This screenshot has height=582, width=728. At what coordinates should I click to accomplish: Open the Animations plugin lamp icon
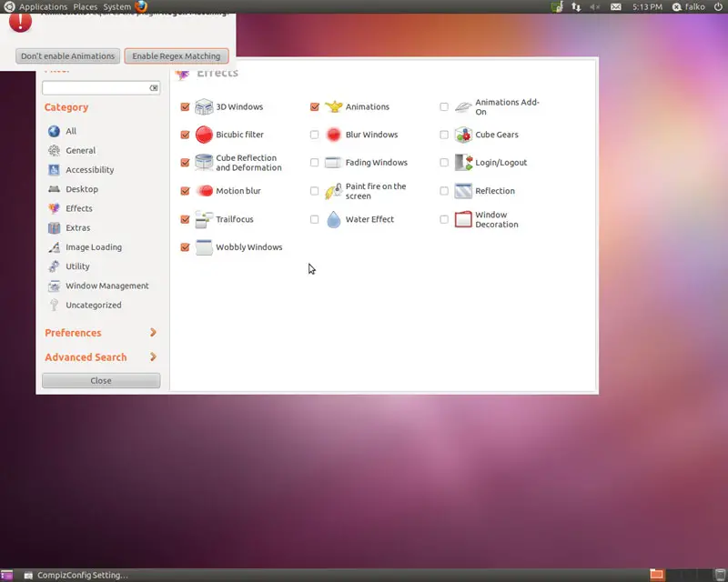333,106
